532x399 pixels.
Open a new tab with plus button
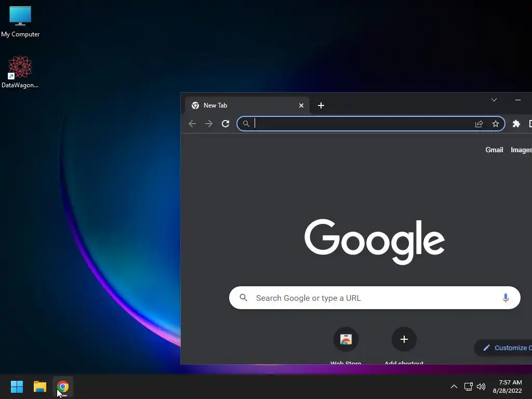click(321, 105)
